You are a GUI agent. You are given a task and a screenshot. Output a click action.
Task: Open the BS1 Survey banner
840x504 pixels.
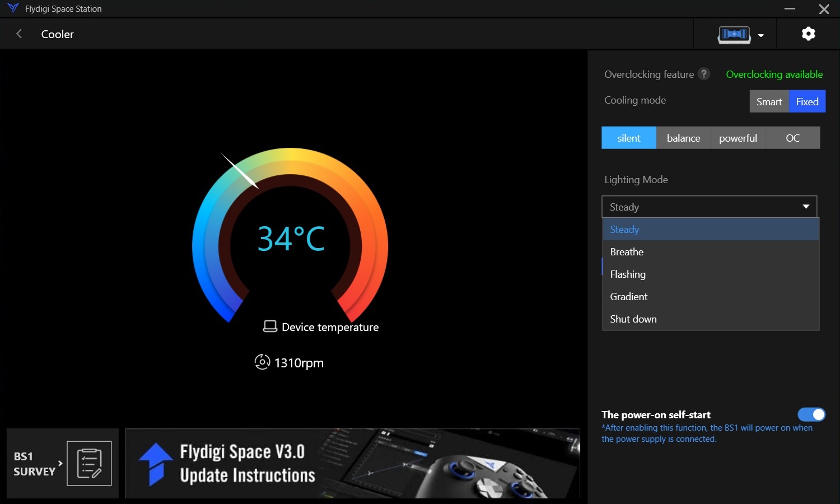pos(63,463)
